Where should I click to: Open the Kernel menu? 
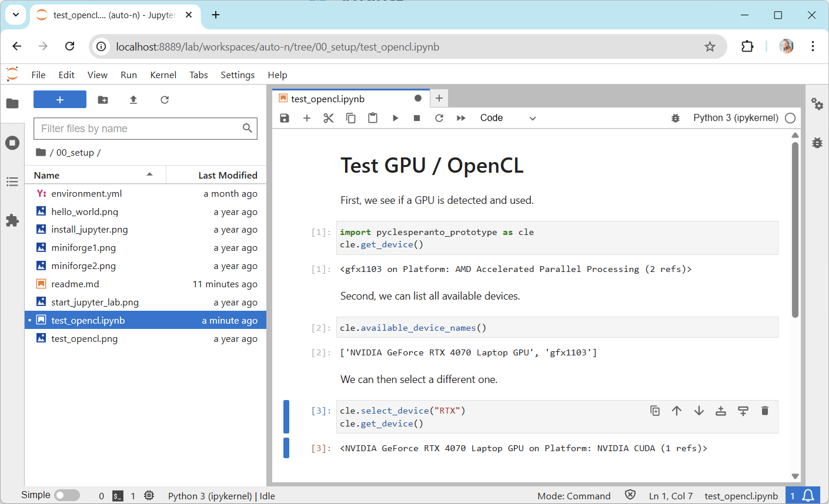point(163,75)
